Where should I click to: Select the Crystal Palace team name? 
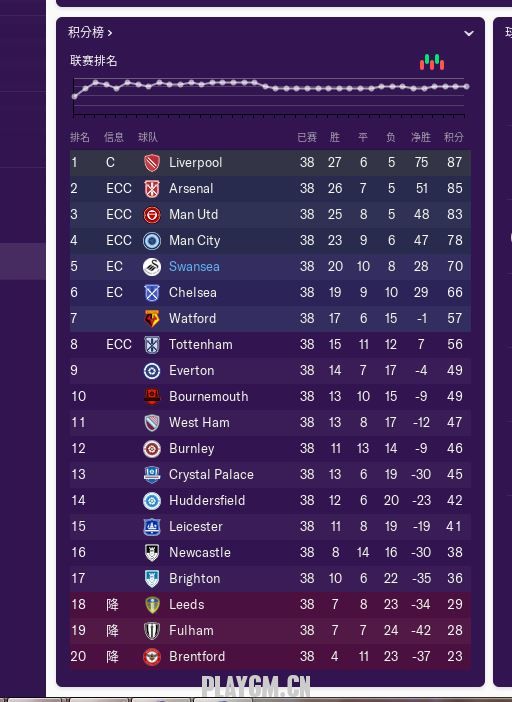click(x=211, y=475)
